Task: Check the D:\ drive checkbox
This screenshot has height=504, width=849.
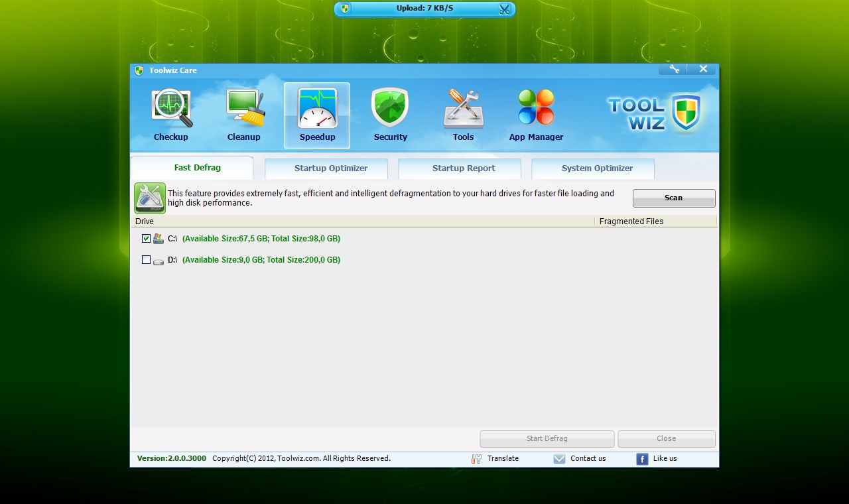Action: click(x=147, y=260)
